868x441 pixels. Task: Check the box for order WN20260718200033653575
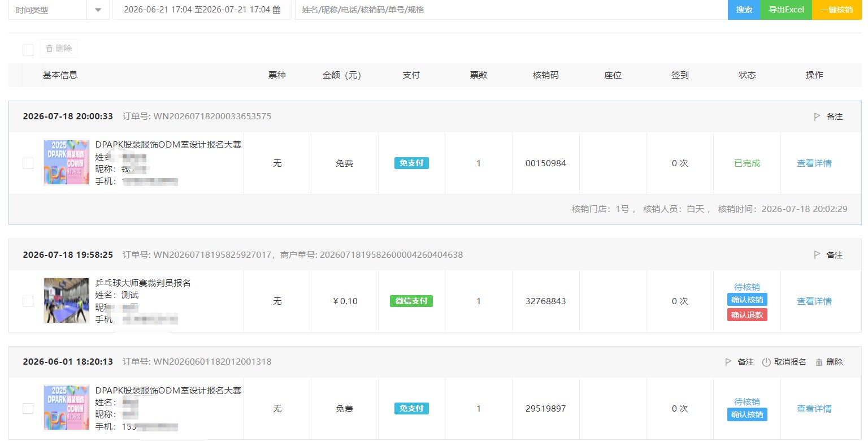pos(28,163)
